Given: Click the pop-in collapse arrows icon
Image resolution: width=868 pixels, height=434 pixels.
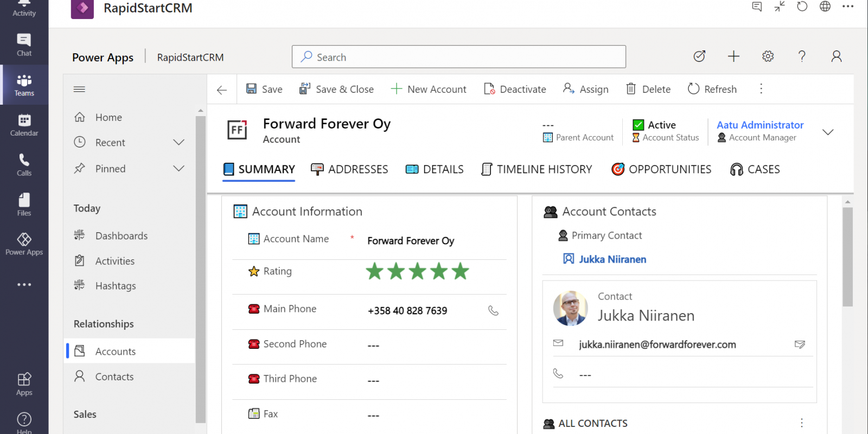Looking at the screenshot, I should [780, 7].
